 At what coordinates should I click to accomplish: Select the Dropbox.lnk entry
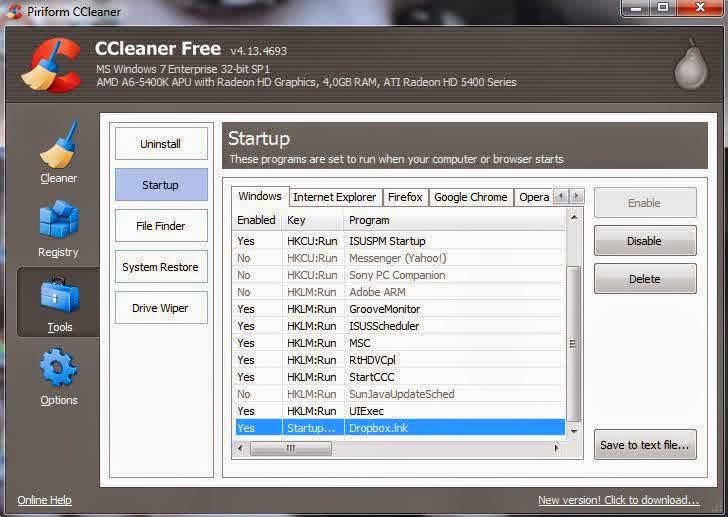pyautogui.click(x=400, y=428)
